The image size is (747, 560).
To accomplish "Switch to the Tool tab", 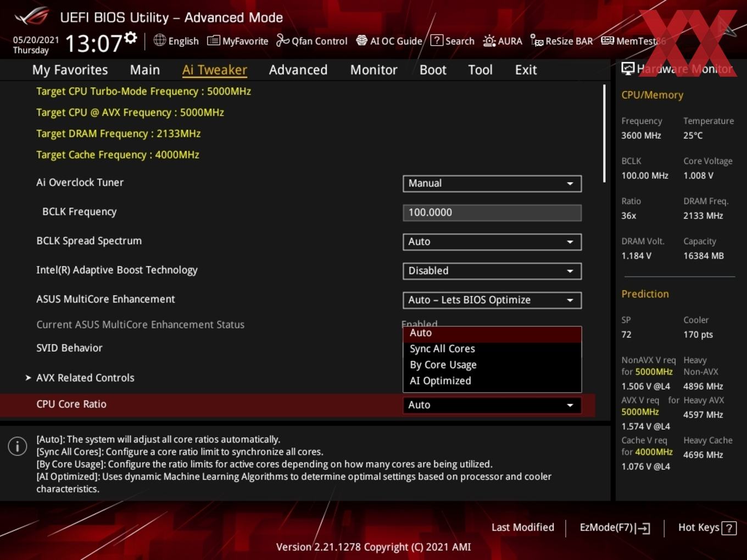I will pyautogui.click(x=480, y=70).
